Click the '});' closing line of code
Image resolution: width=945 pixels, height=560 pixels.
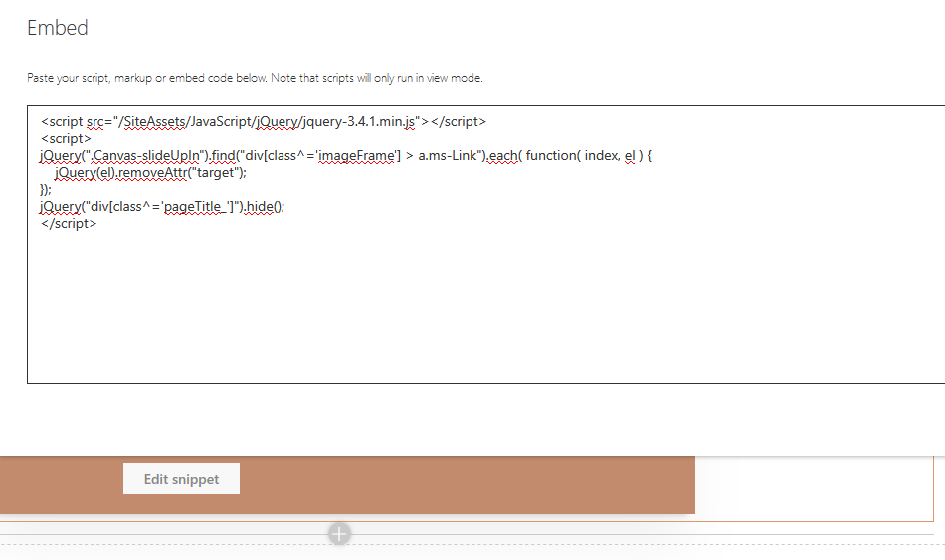pyautogui.click(x=45, y=189)
